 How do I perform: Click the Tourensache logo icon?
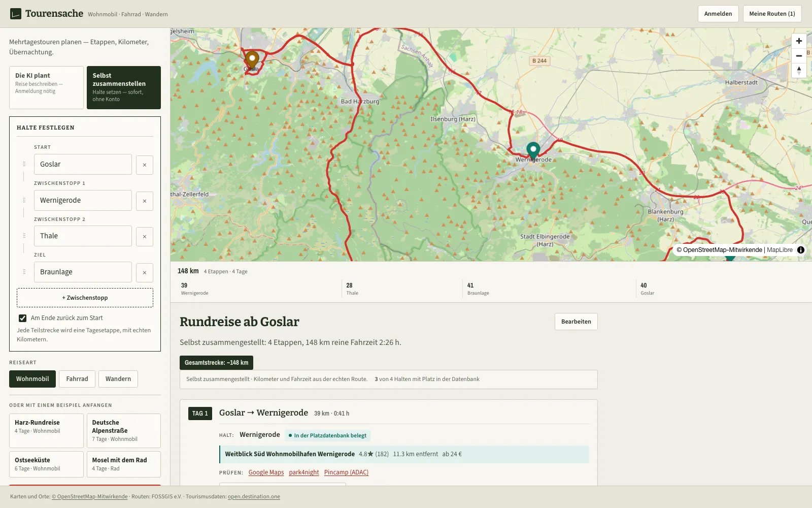pos(16,14)
